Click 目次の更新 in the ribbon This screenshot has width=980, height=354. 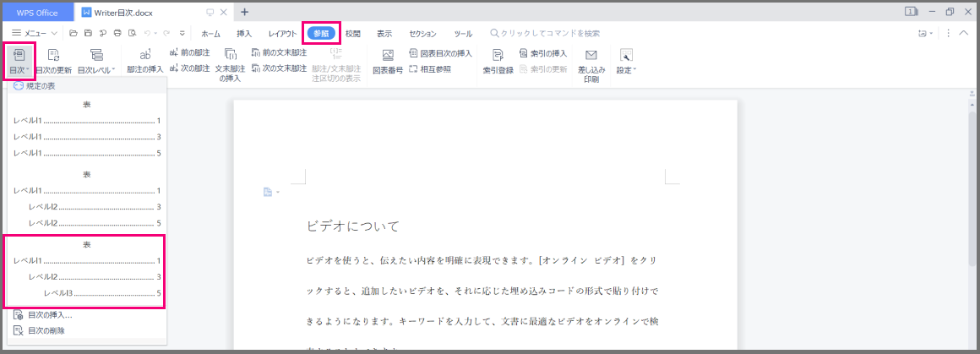(x=54, y=62)
